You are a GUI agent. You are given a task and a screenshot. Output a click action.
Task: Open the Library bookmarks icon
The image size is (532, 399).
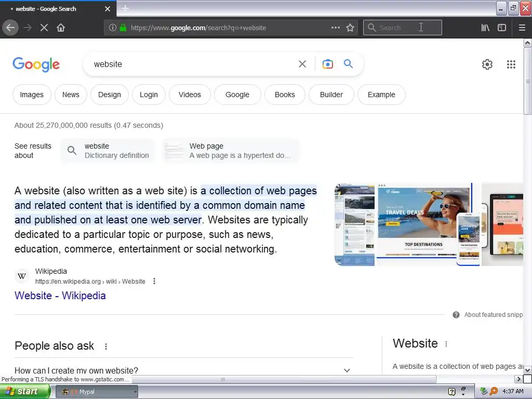click(485, 28)
